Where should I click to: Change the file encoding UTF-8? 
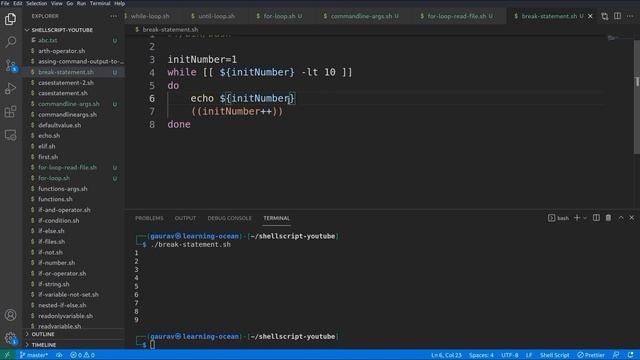510,355
